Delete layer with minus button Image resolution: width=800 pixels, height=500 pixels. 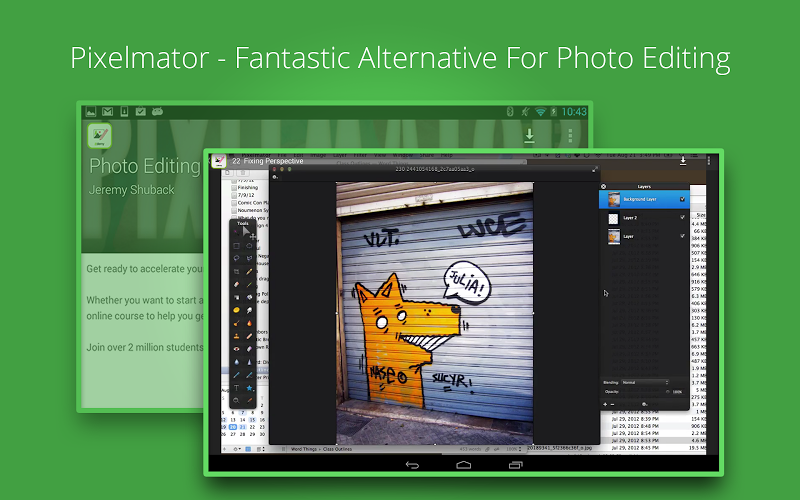click(612, 404)
